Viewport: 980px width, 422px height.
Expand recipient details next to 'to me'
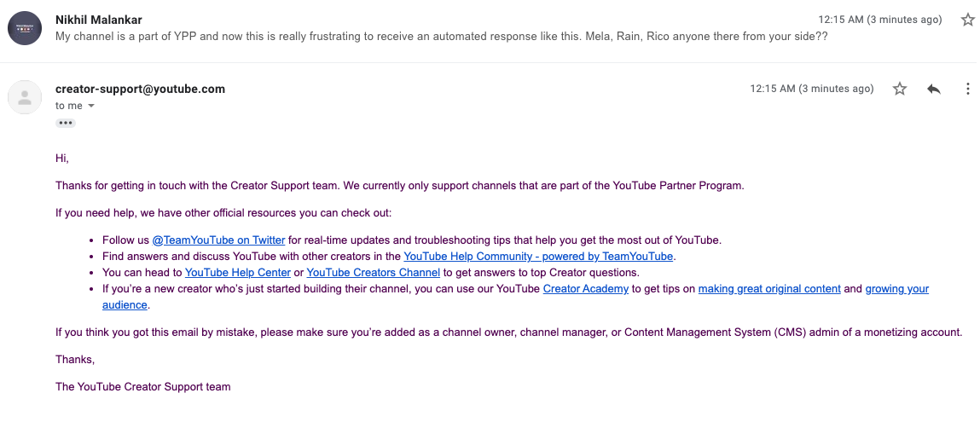click(x=91, y=106)
